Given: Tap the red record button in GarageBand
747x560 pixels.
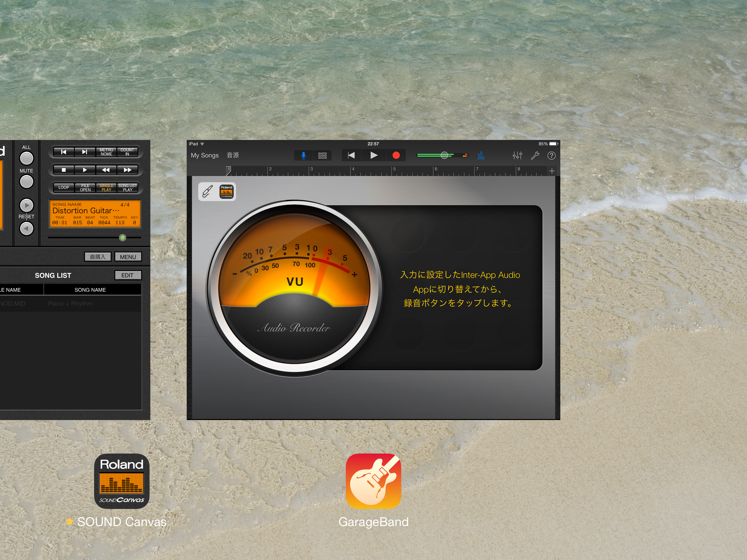Looking at the screenshot, I should [396, 155].
